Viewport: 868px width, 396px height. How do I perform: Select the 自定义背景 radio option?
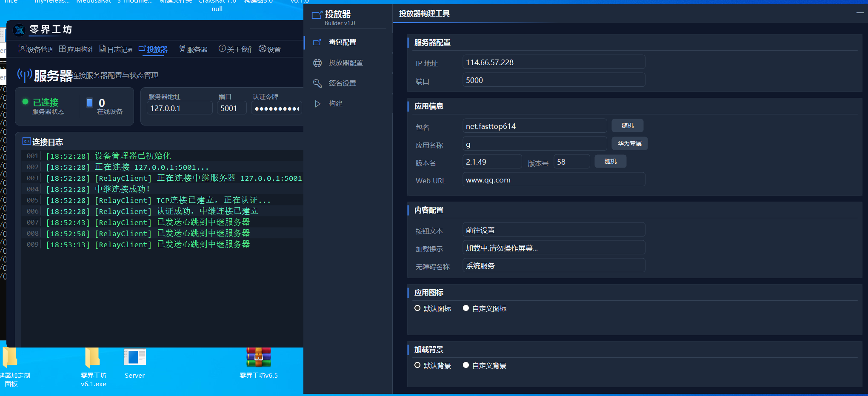pos(466,365)
